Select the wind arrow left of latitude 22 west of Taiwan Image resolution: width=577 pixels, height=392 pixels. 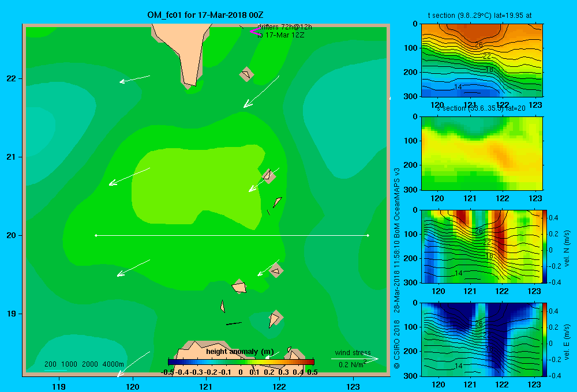tap(134, 79)
